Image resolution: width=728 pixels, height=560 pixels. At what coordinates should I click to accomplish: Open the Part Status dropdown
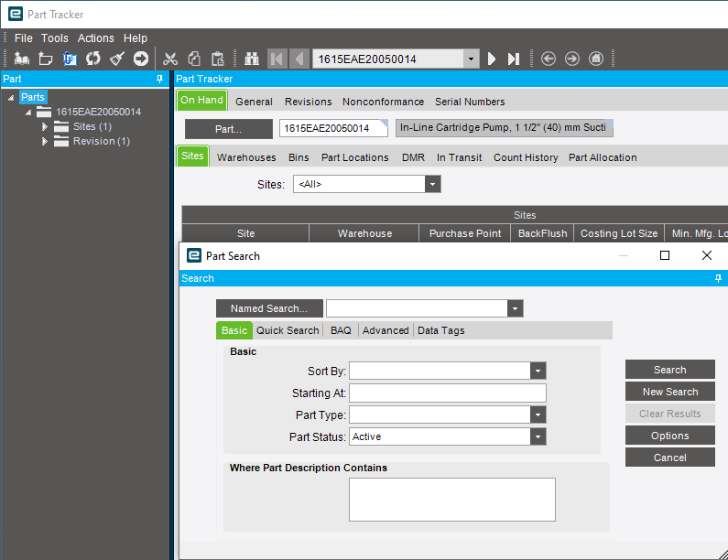(538, 436)
